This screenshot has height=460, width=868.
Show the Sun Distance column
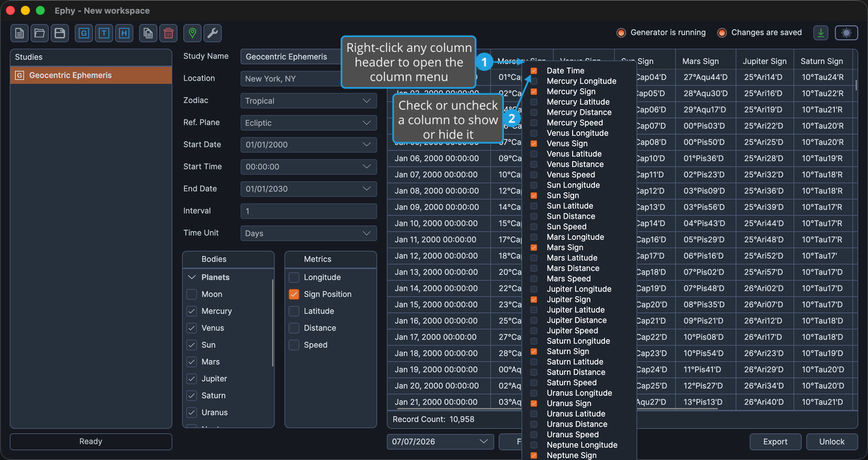pyautogui.click(x=534, y=216)
